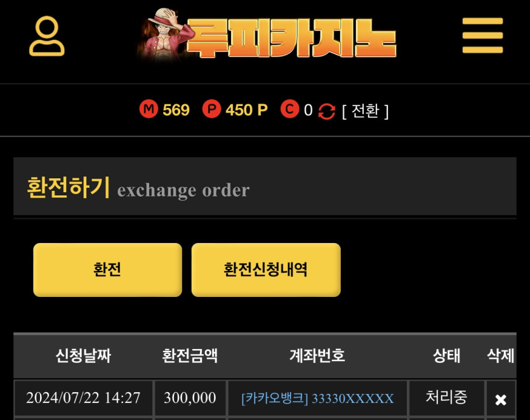Tap the Luffy Casino logo
530x420 pixels.
coord(267,36)
